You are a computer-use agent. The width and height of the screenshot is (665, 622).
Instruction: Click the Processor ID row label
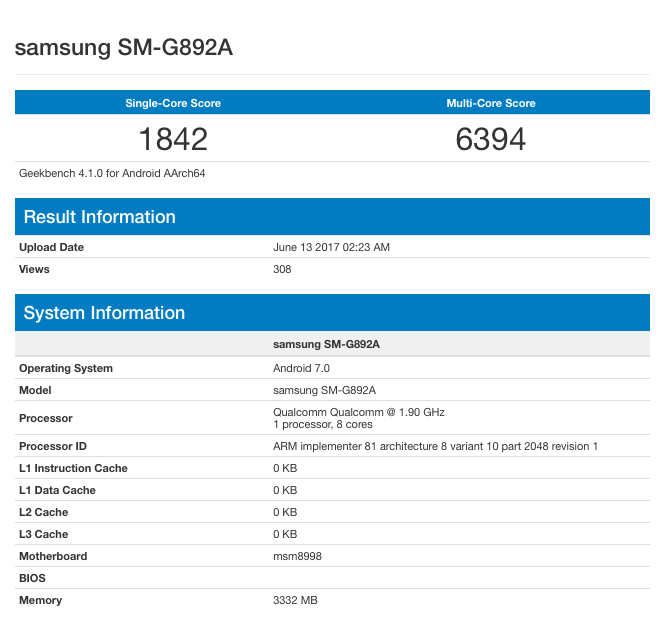pos(53,446)
